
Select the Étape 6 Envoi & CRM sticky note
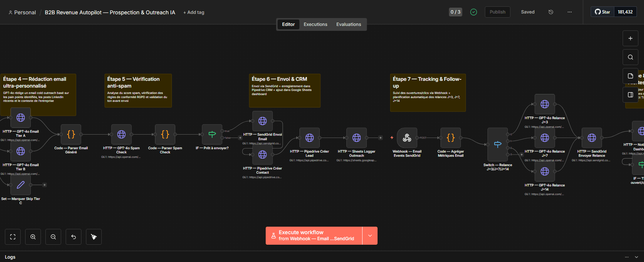[285, 91]
